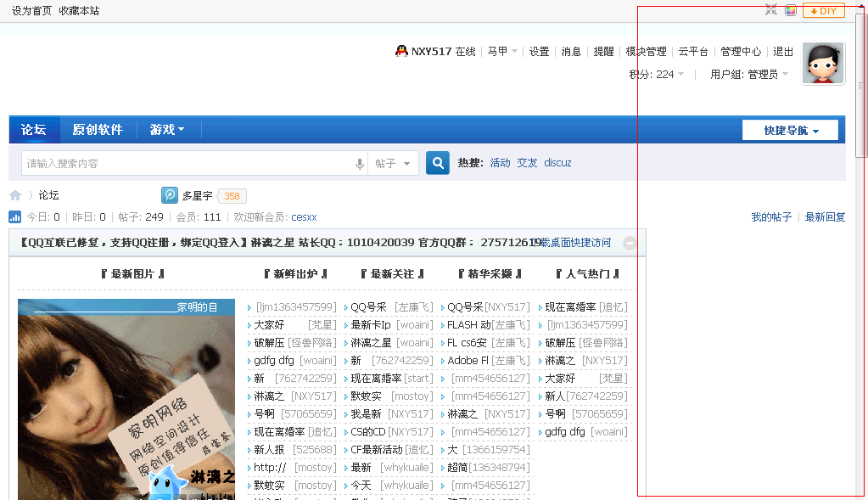The height and width of the screenshot is (500, 868).
Task: Select the 原创软件 navigation tab
Action: pyautogui.click(x=98, y=130)
